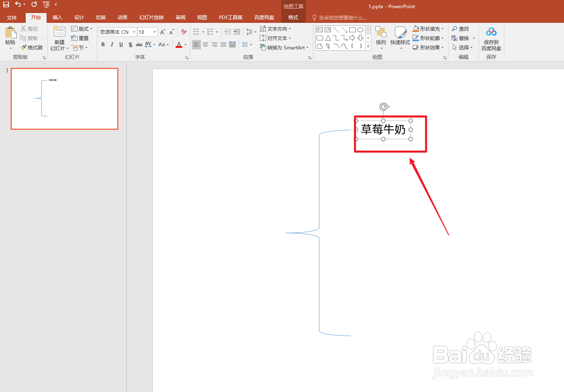Click the Undo arrow icon
Viewport: 564px width, 392px height.
click(x=18, y=4)
